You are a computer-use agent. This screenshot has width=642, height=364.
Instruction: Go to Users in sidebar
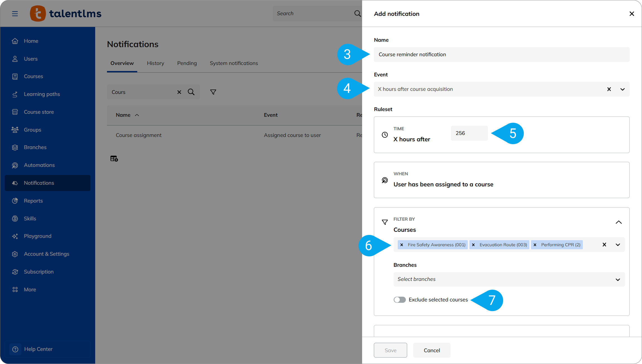tap(47, 59)
